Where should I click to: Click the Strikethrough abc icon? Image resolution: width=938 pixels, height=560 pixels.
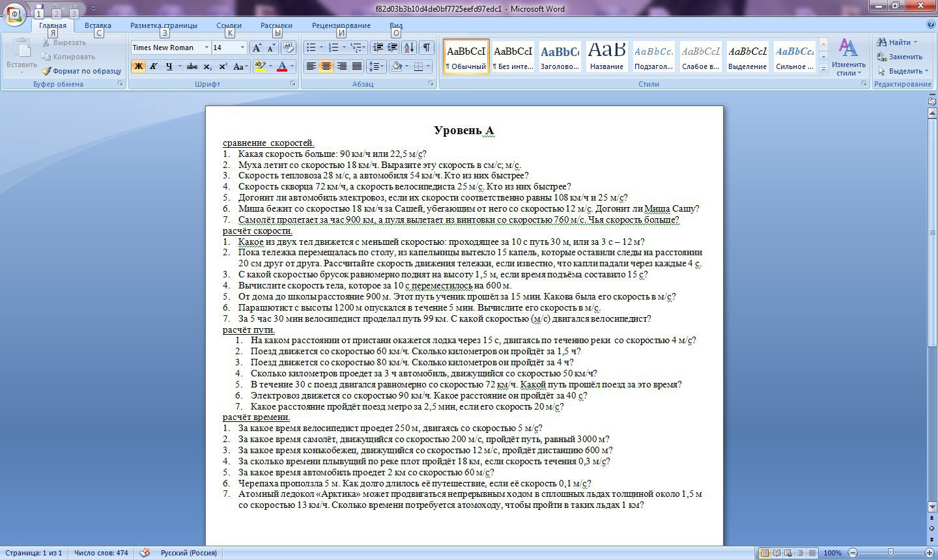(x=192, y=66)
